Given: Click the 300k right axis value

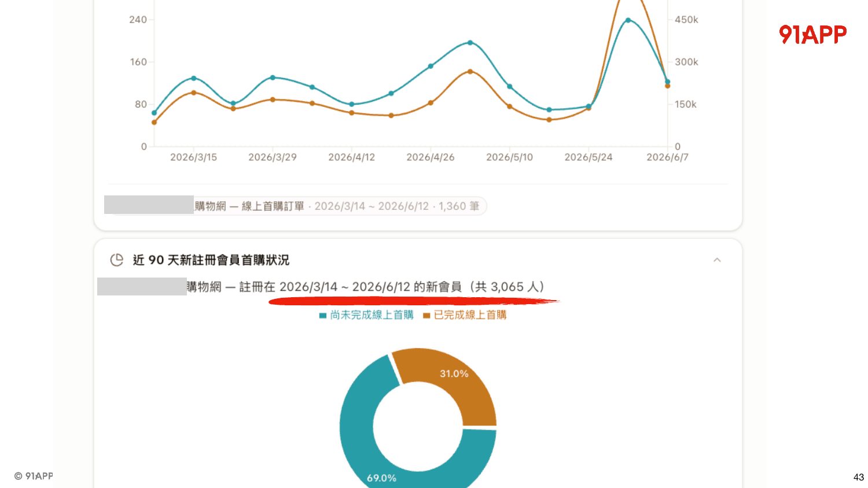Looking at the screenshot, I should [686, 62].
